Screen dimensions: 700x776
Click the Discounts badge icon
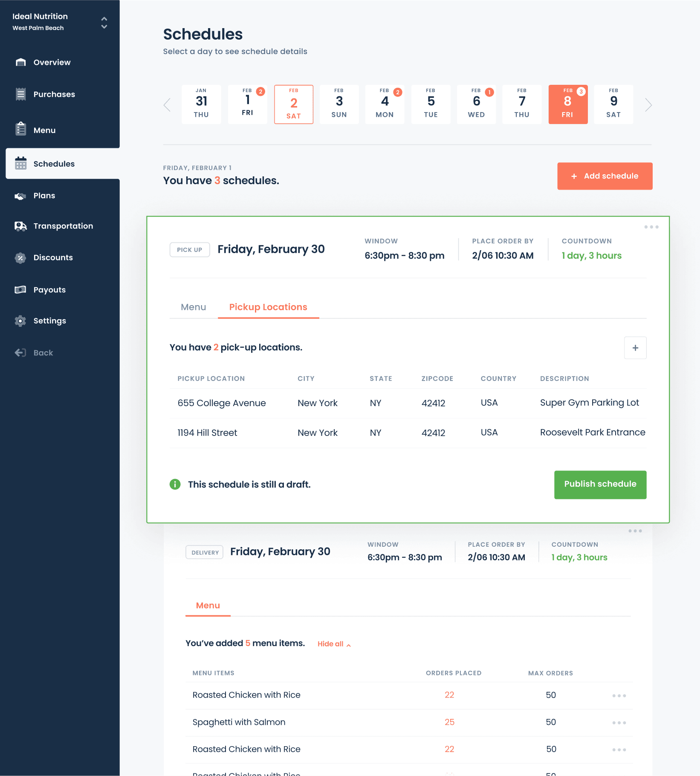tap(20, 258)
